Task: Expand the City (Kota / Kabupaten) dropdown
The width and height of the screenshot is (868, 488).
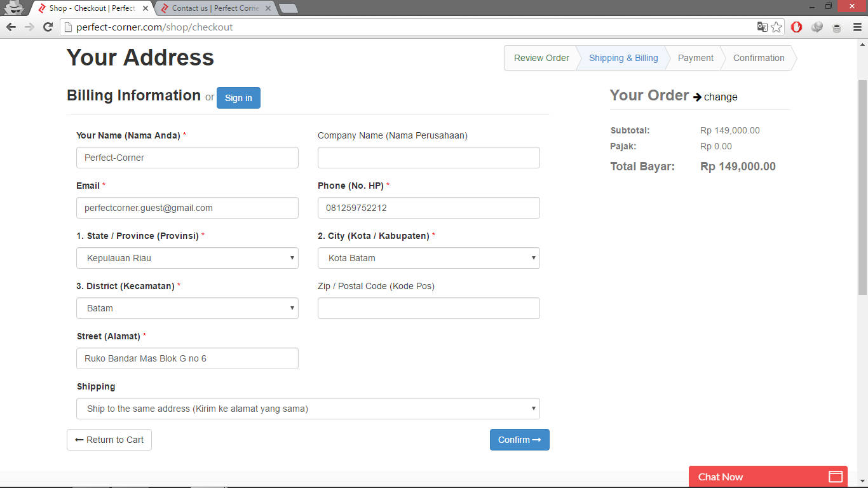Action: click(x=429, y=258)
